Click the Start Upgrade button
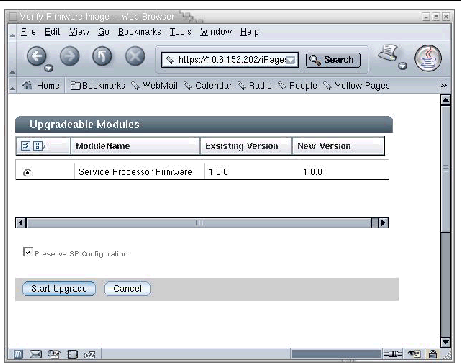Viewport: 461px width, 364px height. tap(59, 288)
